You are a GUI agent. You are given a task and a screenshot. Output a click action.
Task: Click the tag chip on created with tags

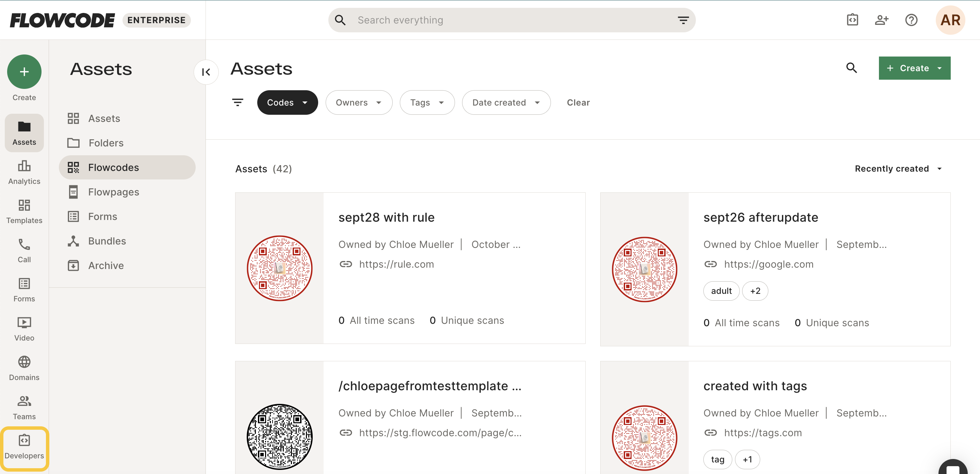click(x=718, y=460)
